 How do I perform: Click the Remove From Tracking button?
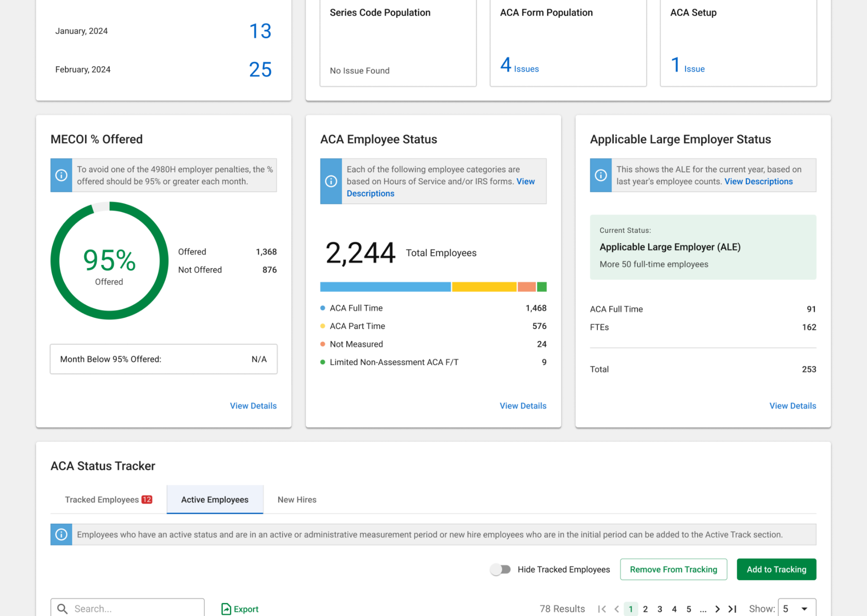(673, 569)
